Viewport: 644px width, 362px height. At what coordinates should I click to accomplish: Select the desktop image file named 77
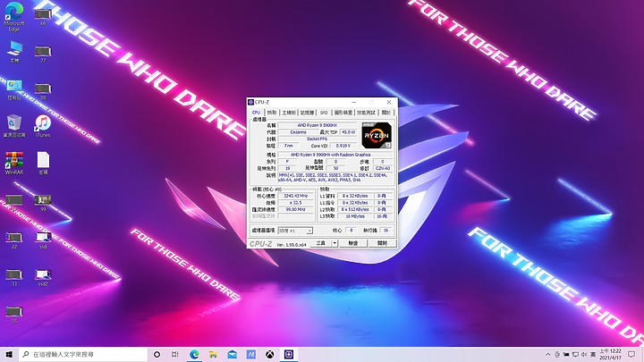point(43,54)
